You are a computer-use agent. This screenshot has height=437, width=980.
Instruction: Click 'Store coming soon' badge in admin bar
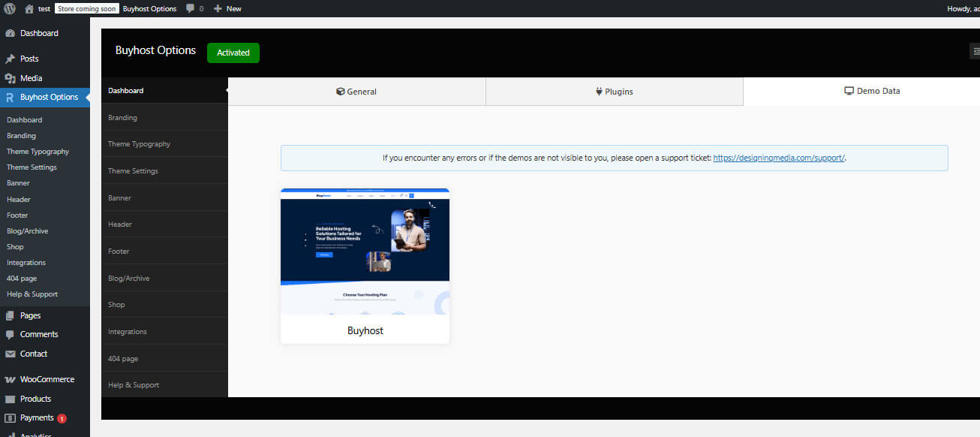[86, 9]
